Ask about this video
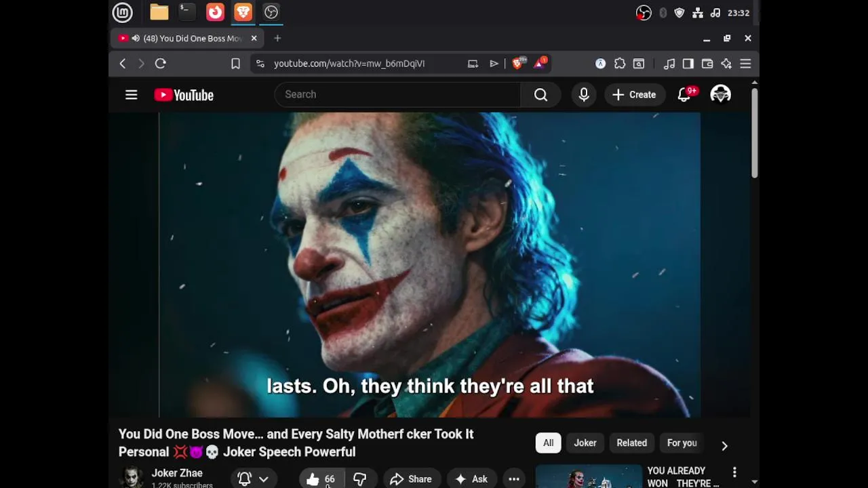The height and width of the screenshot is (488, 868). pos(472,479)
